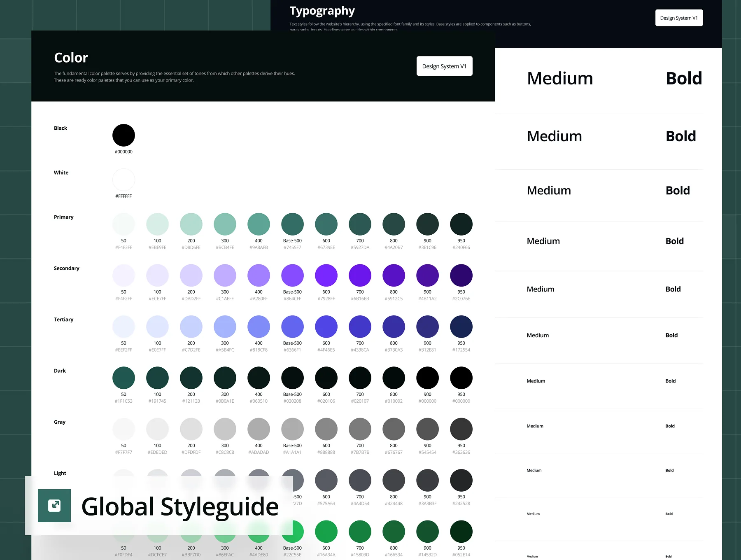Choose Secondary Base-500 swatch #864CFF
The image size is (741, 560).
tap(292, 275)
